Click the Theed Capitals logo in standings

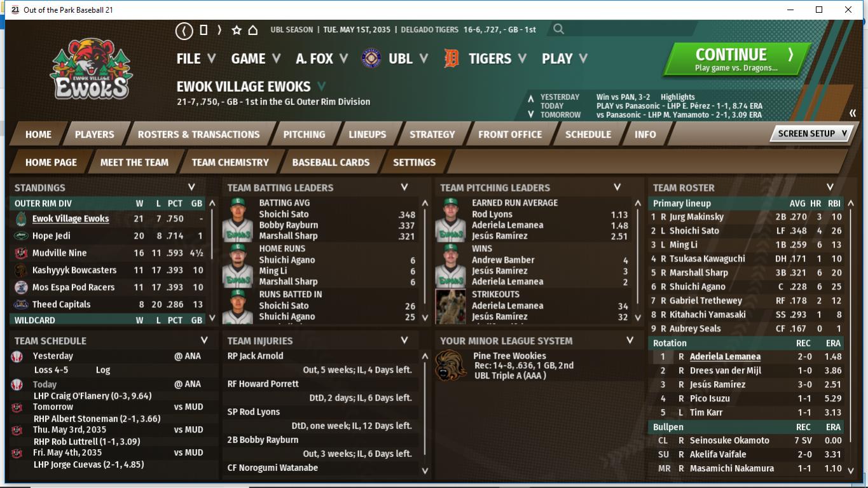tap(21, 304)
